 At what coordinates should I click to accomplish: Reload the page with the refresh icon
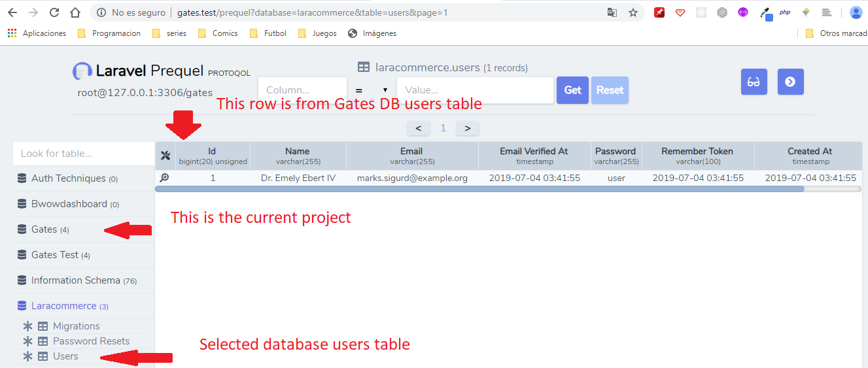(54, 12)
